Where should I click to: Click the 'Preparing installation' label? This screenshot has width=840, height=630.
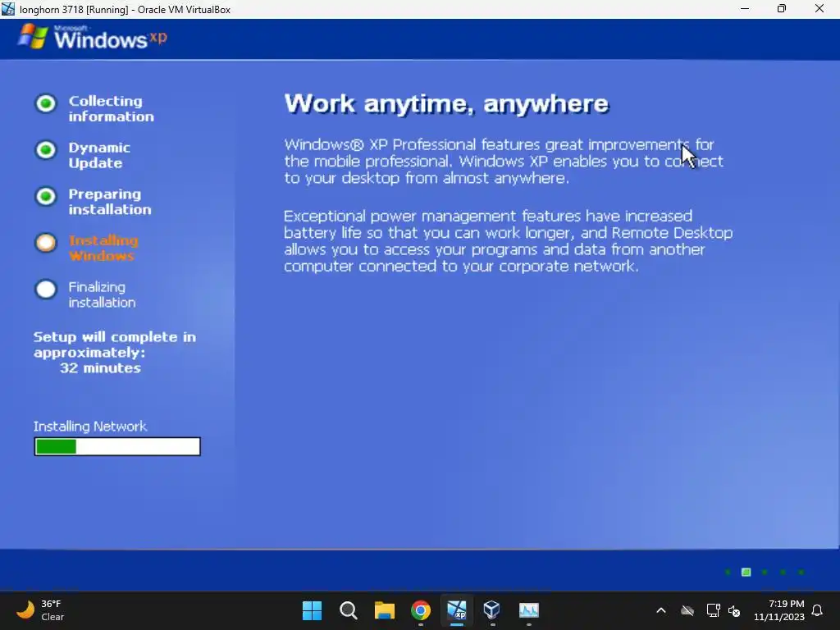click(110, 202)
